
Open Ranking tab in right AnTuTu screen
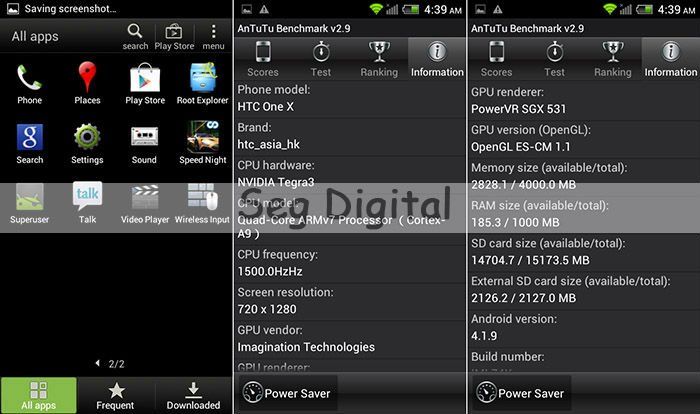tap(612, 59)
